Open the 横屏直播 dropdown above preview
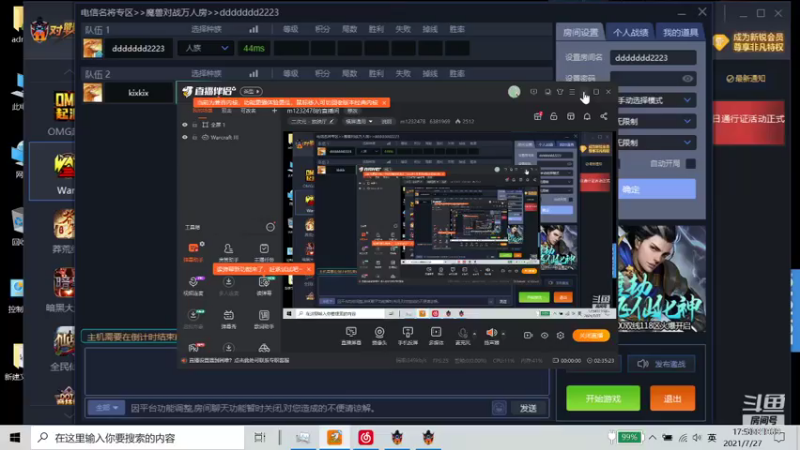Image resolution: width=800 pixels, height=450 pixels. point(359,121)
